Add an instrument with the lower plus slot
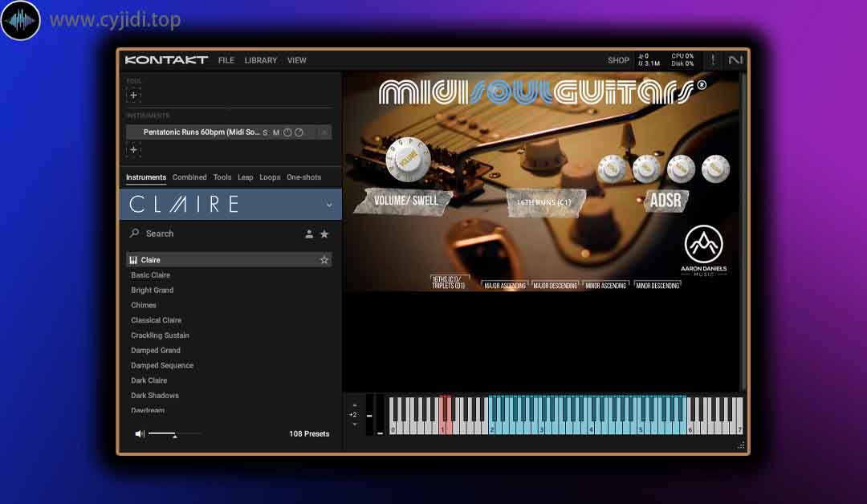This screenshot has height=504, width=867. coord(133,150)
